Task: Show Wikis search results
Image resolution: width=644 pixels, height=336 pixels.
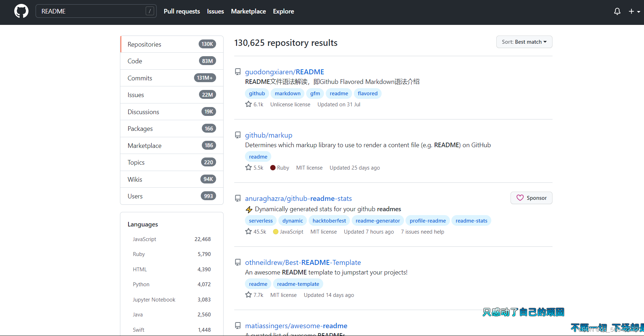Action: coord(172,179)
